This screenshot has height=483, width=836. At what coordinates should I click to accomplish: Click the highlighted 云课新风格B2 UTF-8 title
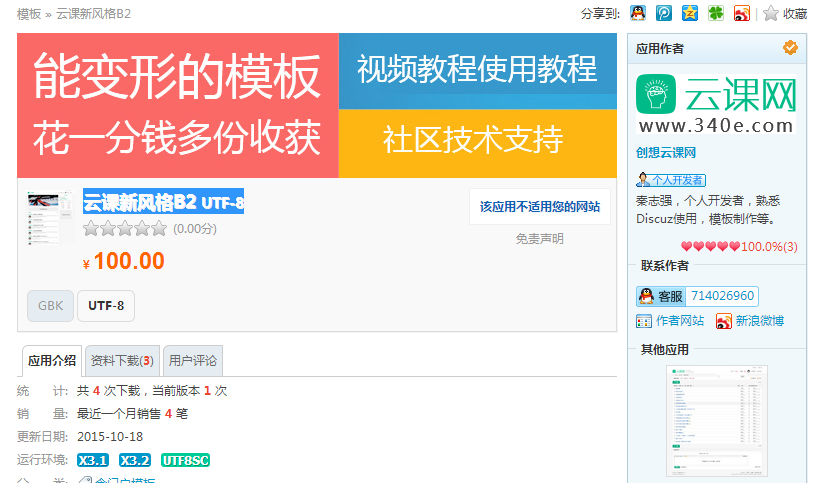pyautogui.click(x=163, y=202)
